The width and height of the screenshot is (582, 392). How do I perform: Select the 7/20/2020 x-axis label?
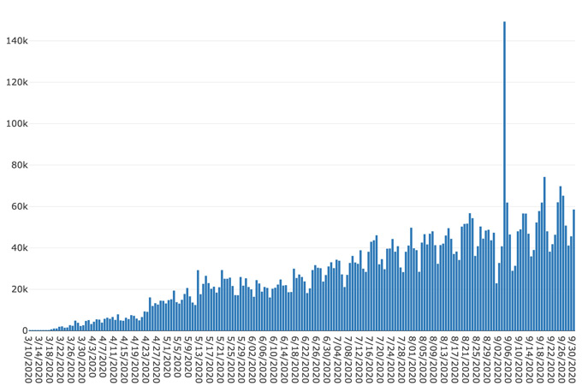pyautogui.click(x=381, y=359)
